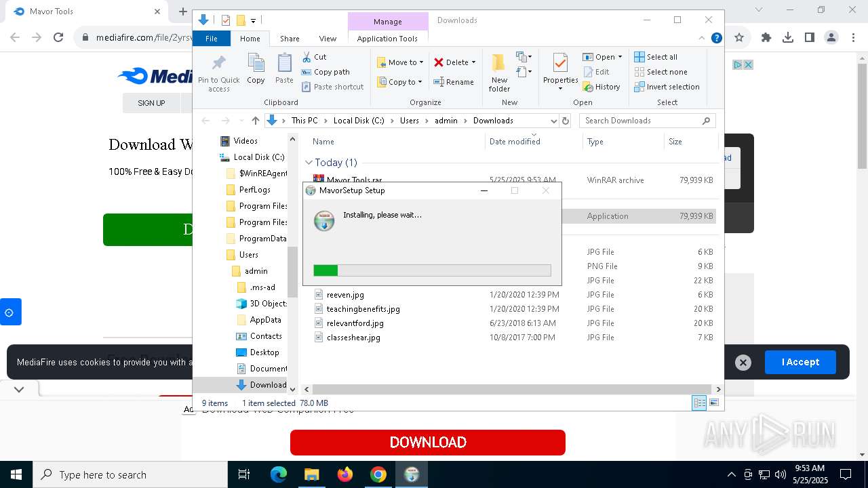Open Firefox from taskbar
Screen dimensions: 868x488
pyautogui.click(x=345, y=474)
